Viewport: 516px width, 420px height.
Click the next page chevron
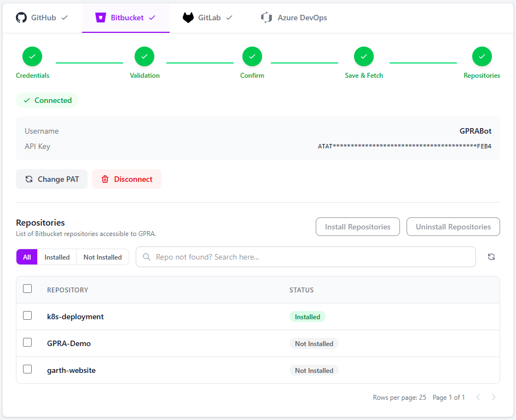pos(494,397)
